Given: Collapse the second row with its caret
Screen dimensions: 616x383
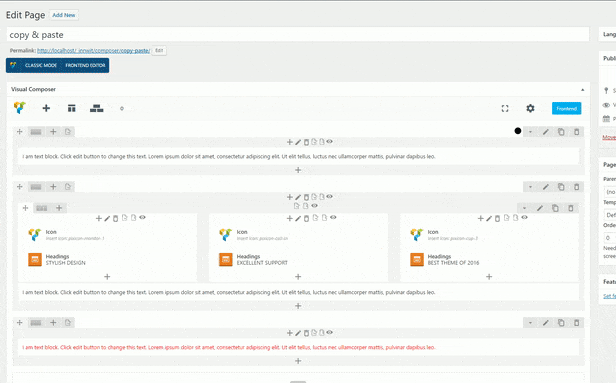Looking at the screenshot, I should (x=530, y=187).
